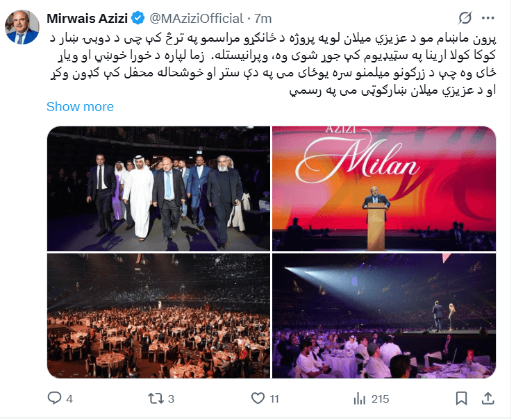Open the spotlight stage photo
The height and width of the screenshot is (420, 516).
click(x=384, y=316)
